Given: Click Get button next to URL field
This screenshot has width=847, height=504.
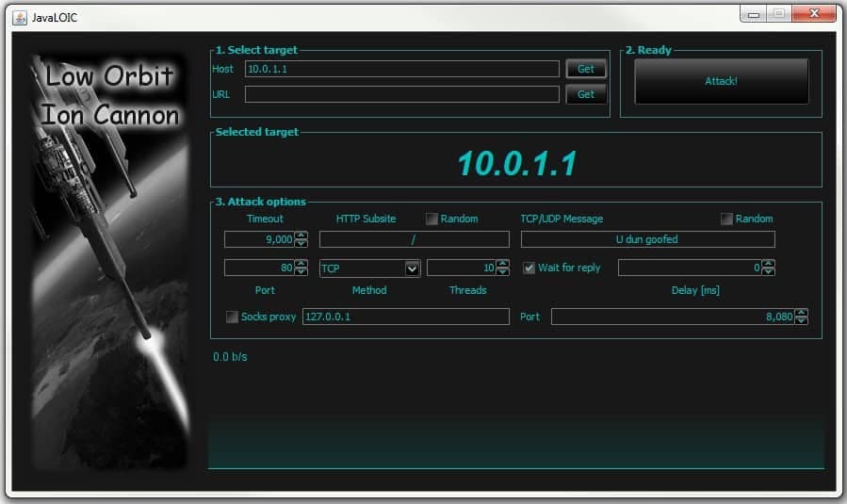Looking at the screenshot, I should point(586,94).
